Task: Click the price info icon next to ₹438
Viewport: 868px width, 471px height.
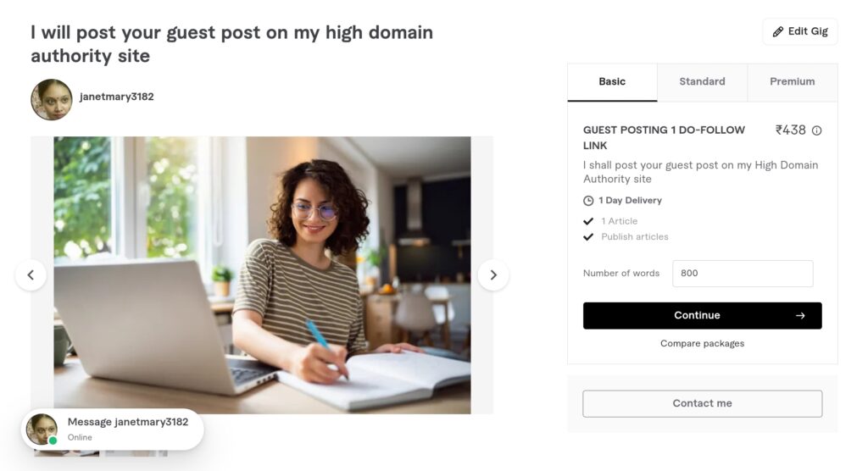Action: [x=816, y=130]
